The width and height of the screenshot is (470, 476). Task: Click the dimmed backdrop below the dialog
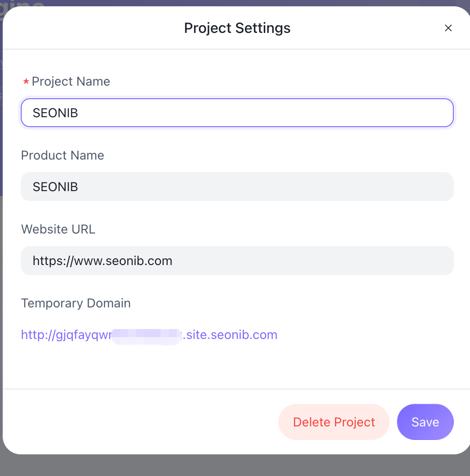click(235, 466)
